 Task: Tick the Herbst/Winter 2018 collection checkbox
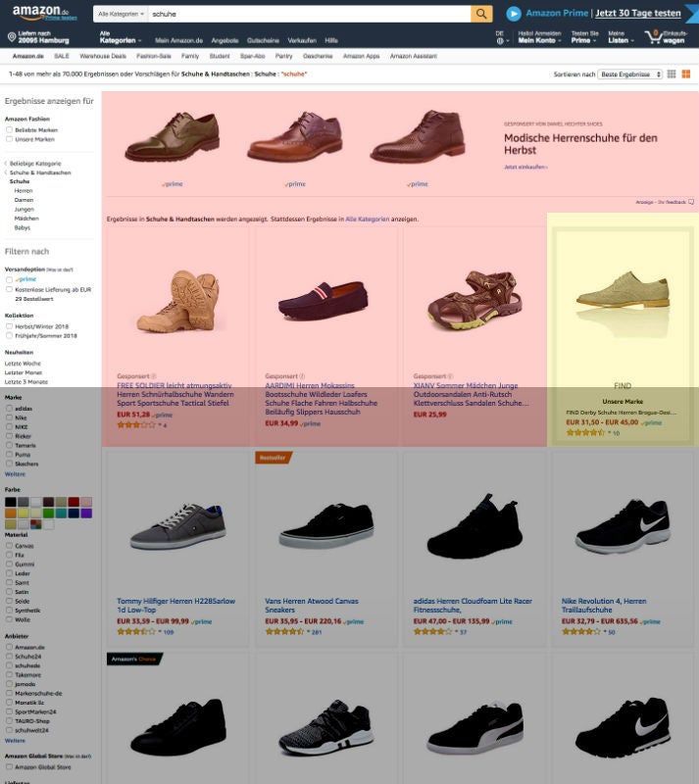(10, 325)
